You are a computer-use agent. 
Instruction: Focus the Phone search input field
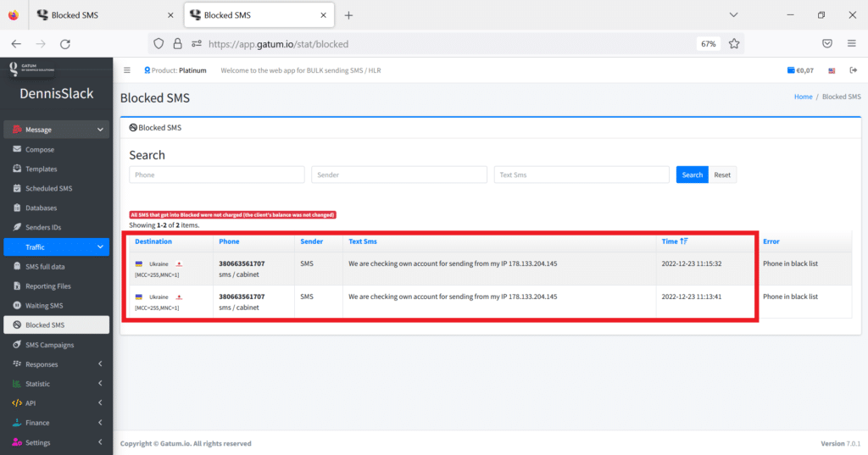coord(216,175)
